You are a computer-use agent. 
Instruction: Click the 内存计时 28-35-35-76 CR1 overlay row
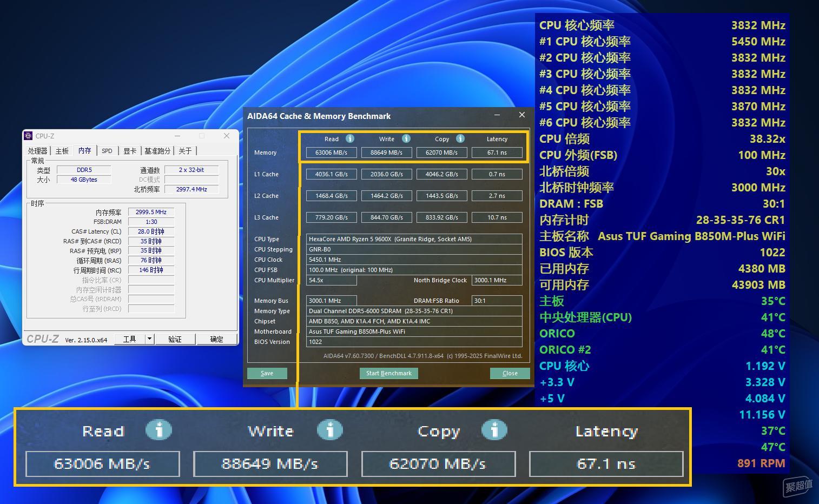[x=662, y=220]
